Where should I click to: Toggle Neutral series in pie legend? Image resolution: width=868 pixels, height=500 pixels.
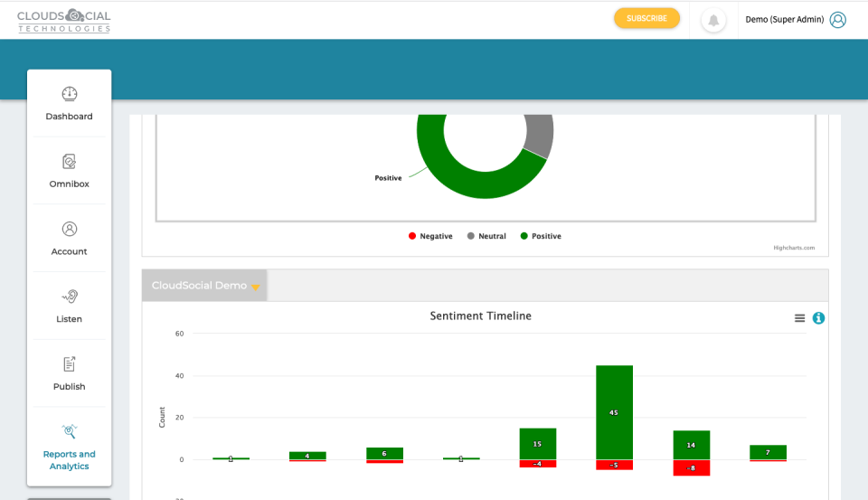(486, 236)
